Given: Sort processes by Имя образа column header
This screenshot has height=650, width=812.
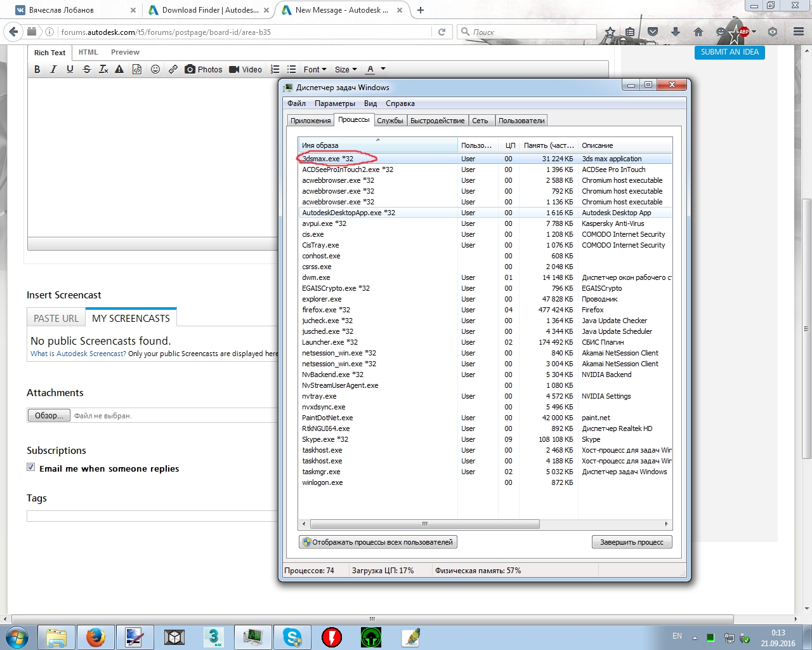Looking at the screenshot, I should [x=377, y=145].
